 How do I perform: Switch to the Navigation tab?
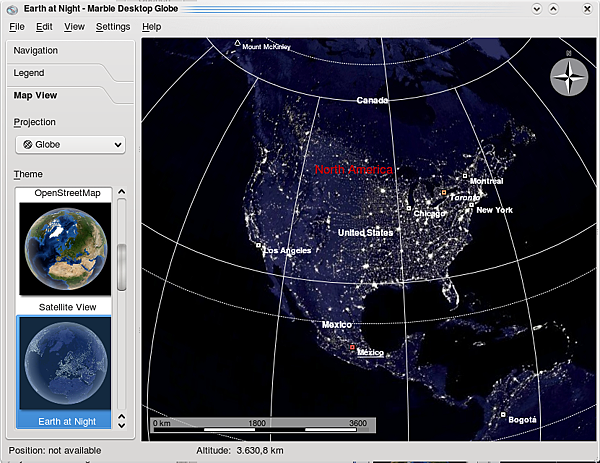pyautogui.click(x=36, y=51)
